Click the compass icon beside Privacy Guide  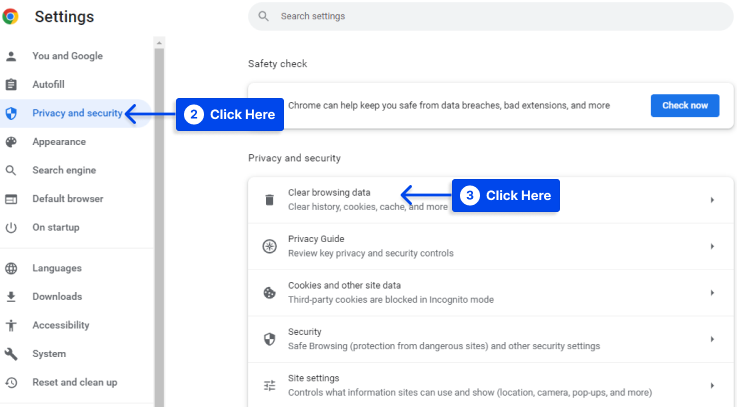269,246
